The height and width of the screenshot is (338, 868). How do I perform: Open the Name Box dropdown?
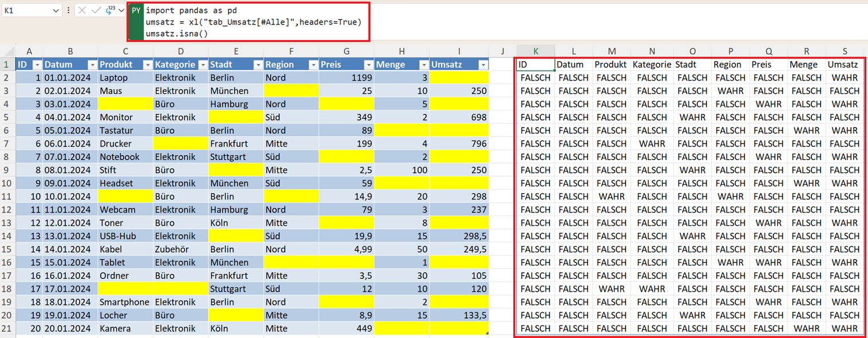pos(56,11)
